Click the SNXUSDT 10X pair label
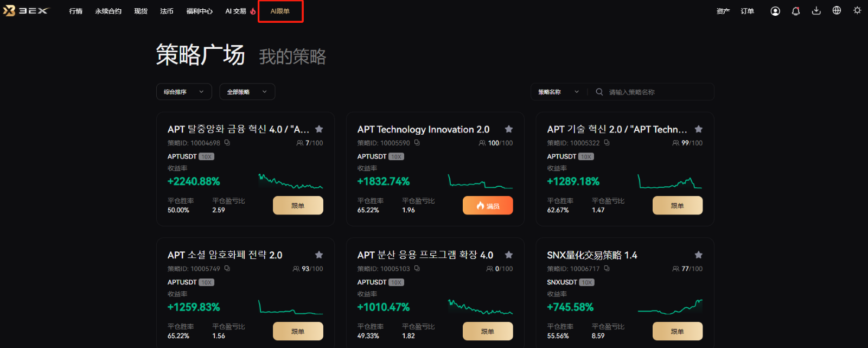 click(571, 282)
